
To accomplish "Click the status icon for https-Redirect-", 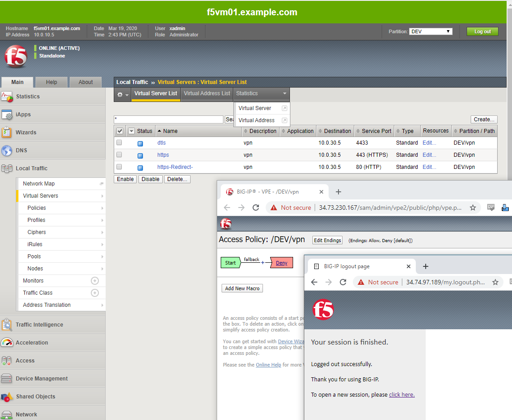I will (x=140, y=168).
